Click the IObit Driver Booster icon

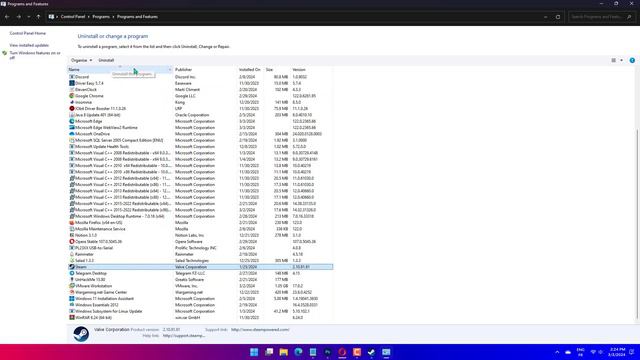pyautogui.click(x=72, y=109)
